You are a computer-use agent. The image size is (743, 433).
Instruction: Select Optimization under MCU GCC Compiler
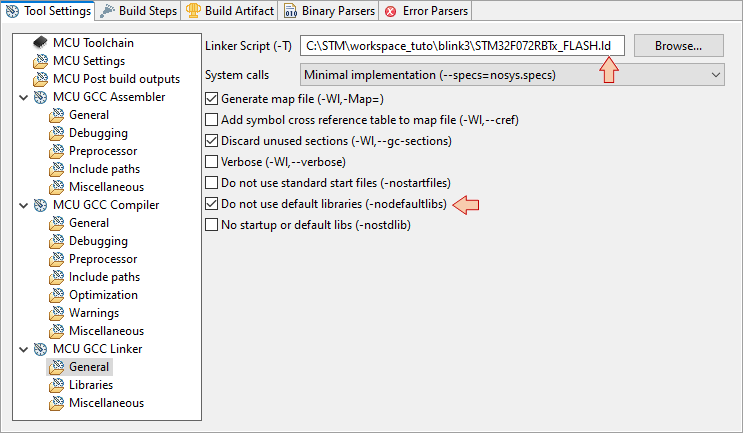pyautogui.click(x=103, y=295)
